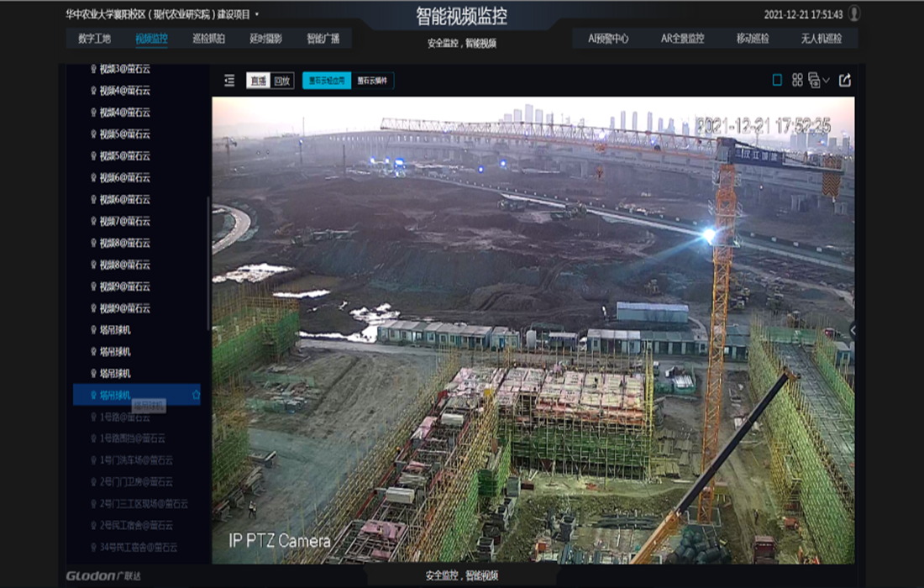The width and height of the screenshot is (924, 588).
Task: Open the 巡检抓拍 tab
Action: click(x=207, y=37)
